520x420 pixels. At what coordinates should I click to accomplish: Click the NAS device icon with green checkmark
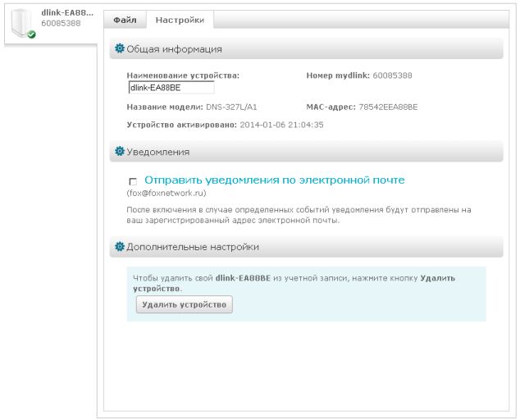(x=23, y=24)
